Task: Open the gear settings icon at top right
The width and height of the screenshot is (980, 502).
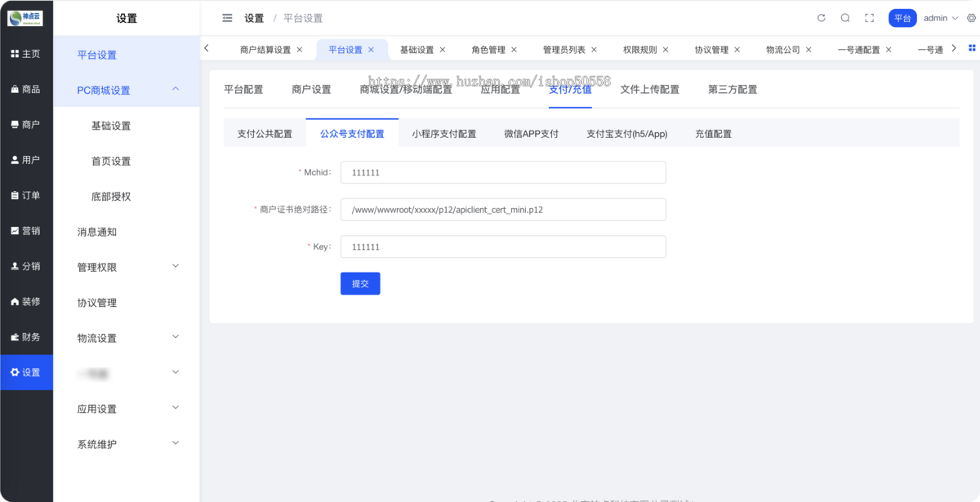Action: [x=971, y=18]
